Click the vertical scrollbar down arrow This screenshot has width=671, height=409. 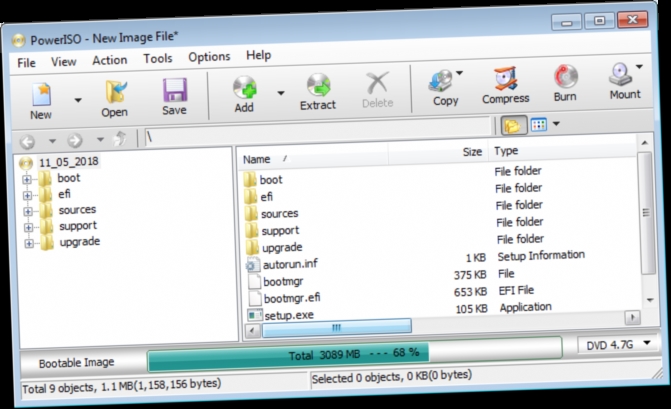point(650,300)
